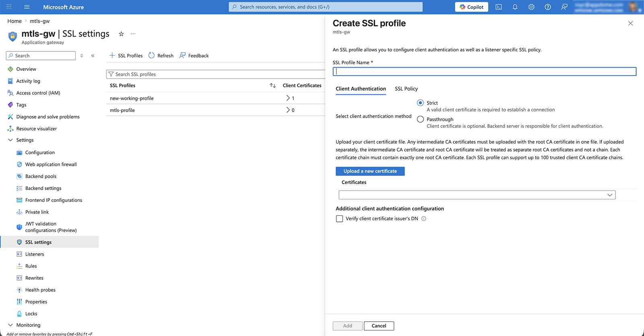Open Web application firewall
This screenshot has width=644, height=336.
[51, 164]
